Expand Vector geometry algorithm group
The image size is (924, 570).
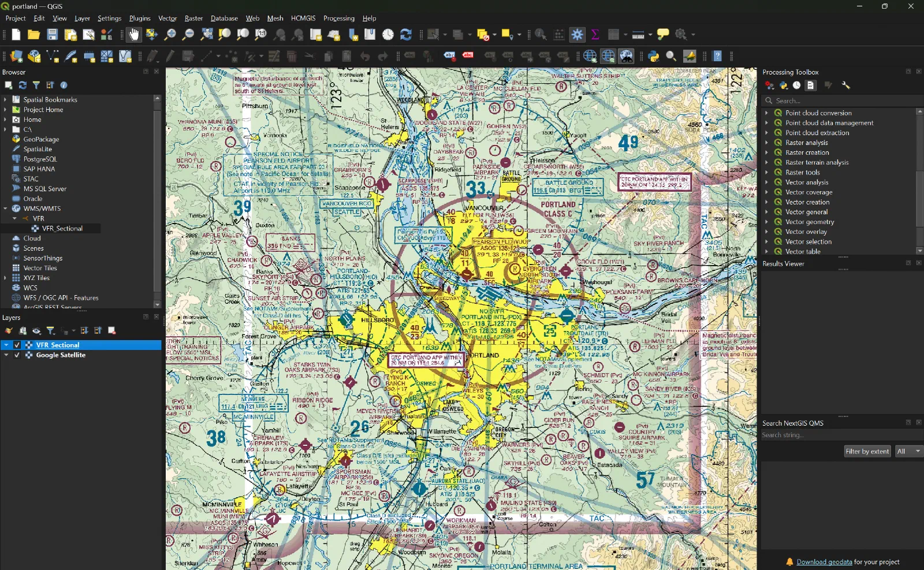766,222
